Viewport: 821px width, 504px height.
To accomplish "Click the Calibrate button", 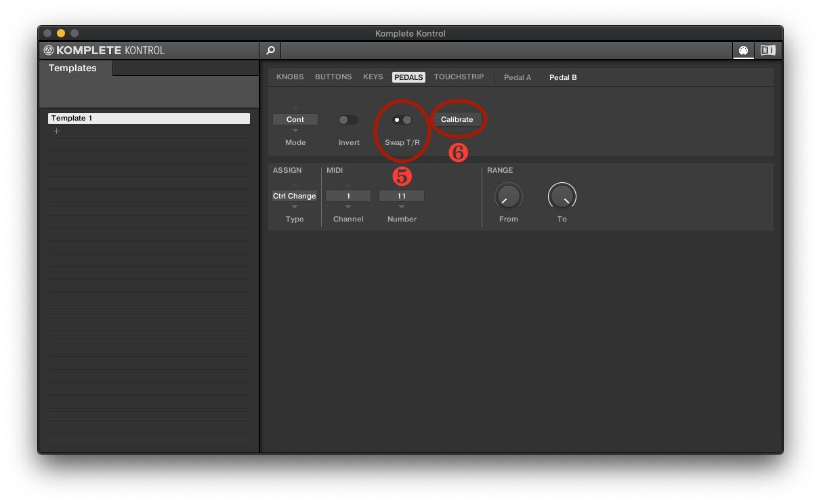I will pos(457,119).
